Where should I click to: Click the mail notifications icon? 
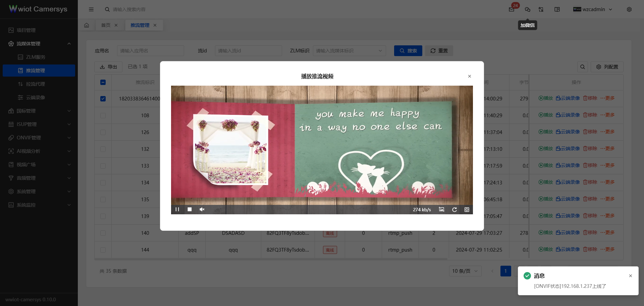pyautogui.click(x=511, y=9)
